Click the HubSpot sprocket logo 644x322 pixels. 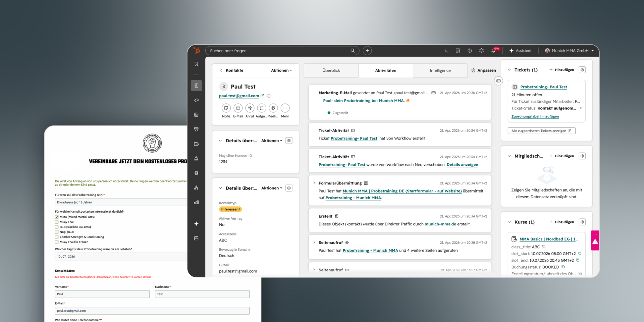[x=197, y=50]
